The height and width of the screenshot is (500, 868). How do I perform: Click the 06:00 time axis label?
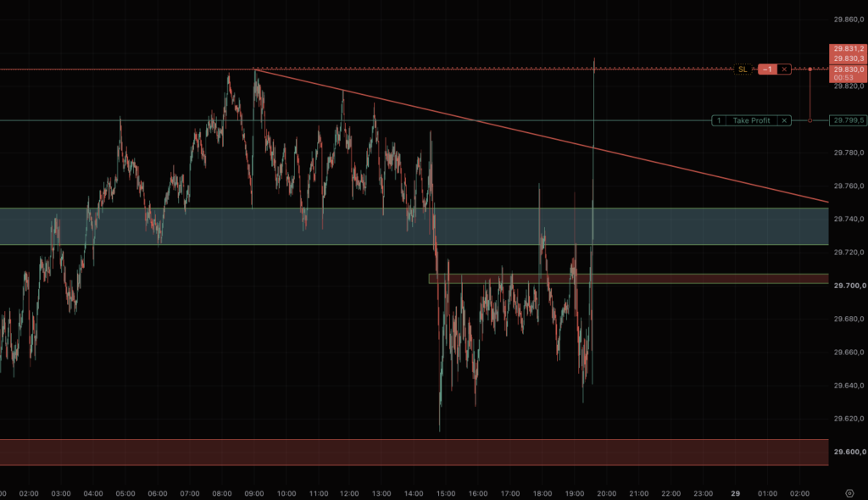[157, 493]
